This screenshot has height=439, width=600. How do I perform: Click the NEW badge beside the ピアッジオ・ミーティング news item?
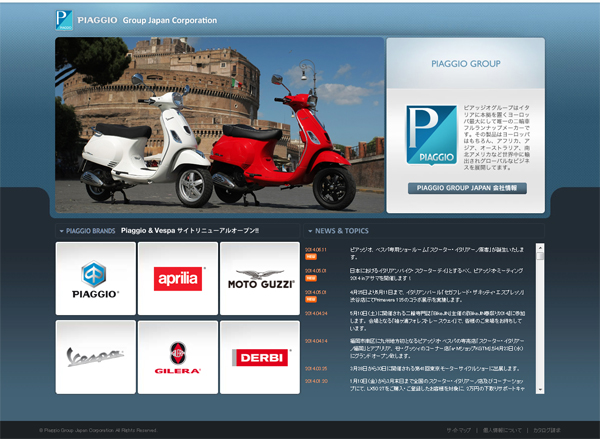[x=311, y=278]
